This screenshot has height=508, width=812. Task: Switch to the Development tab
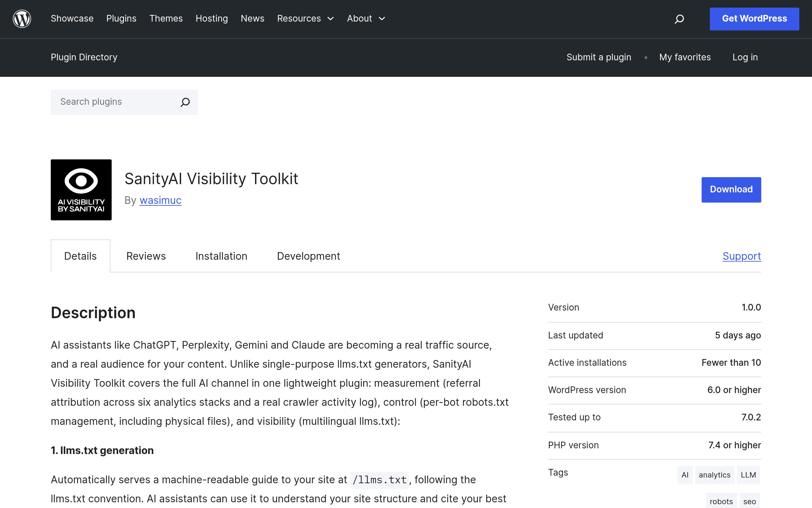[308, 256]
